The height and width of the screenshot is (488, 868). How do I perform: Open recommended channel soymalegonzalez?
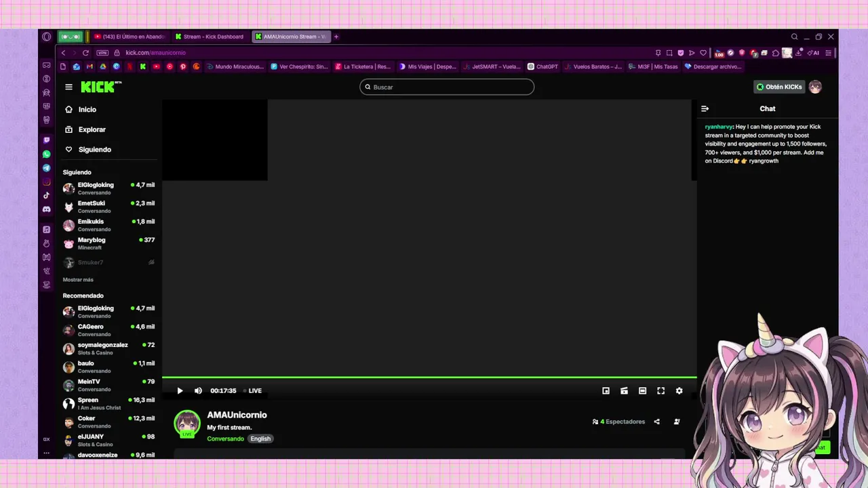(108, 348)
